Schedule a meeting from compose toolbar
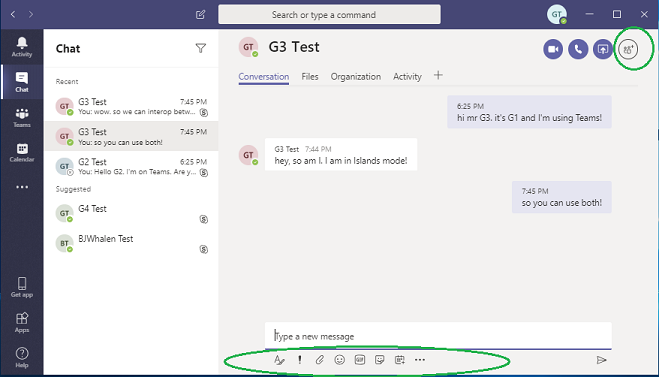659x377 pixels. pyautogui.click(x=400, y=360)
